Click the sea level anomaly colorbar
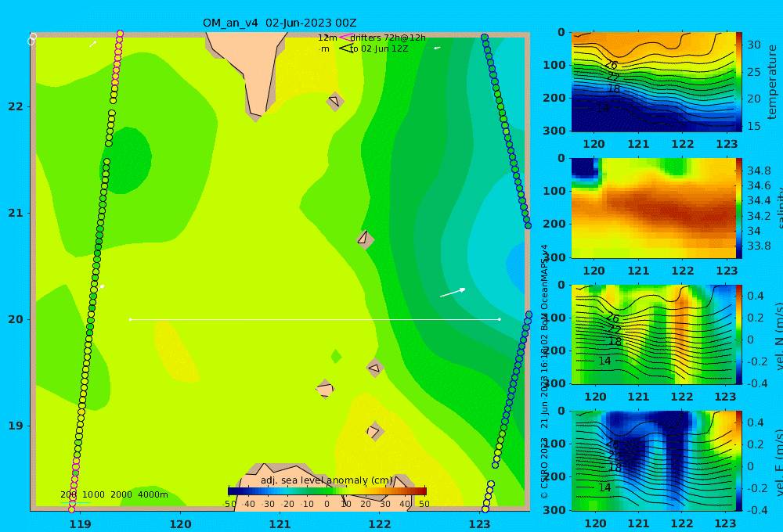 (x=327, y=491)
